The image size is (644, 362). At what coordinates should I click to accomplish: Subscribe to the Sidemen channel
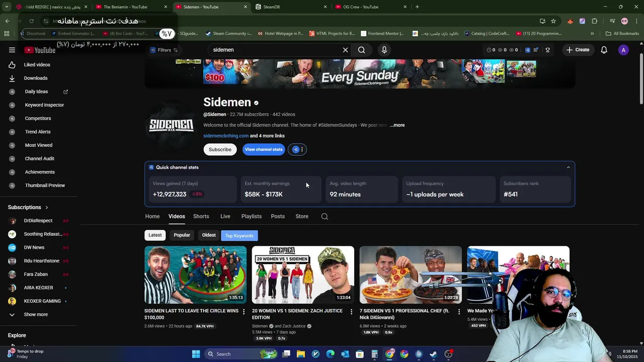click(220, 149)
